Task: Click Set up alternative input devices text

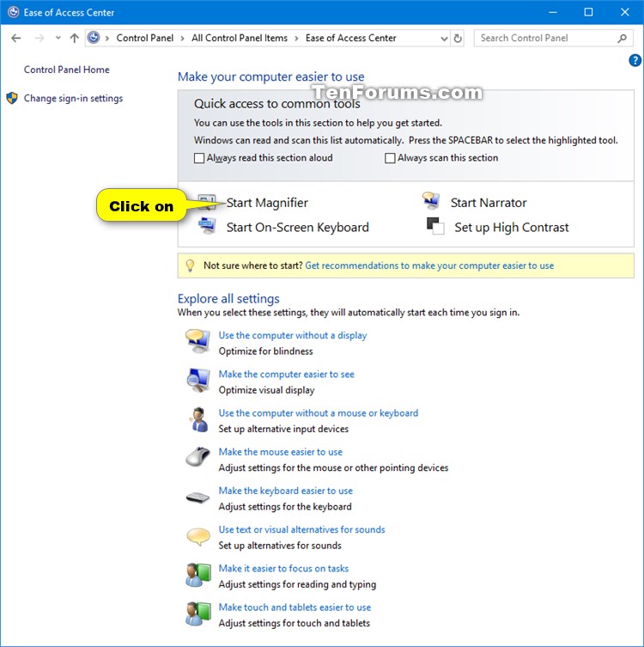Action: [x=283, y=429]
